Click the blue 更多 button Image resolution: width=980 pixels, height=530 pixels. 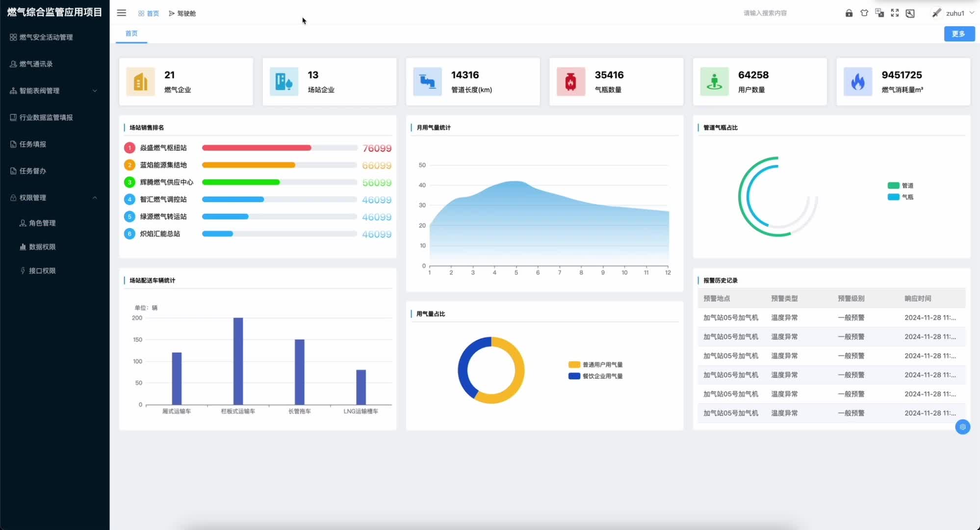(x=958, y=34)
